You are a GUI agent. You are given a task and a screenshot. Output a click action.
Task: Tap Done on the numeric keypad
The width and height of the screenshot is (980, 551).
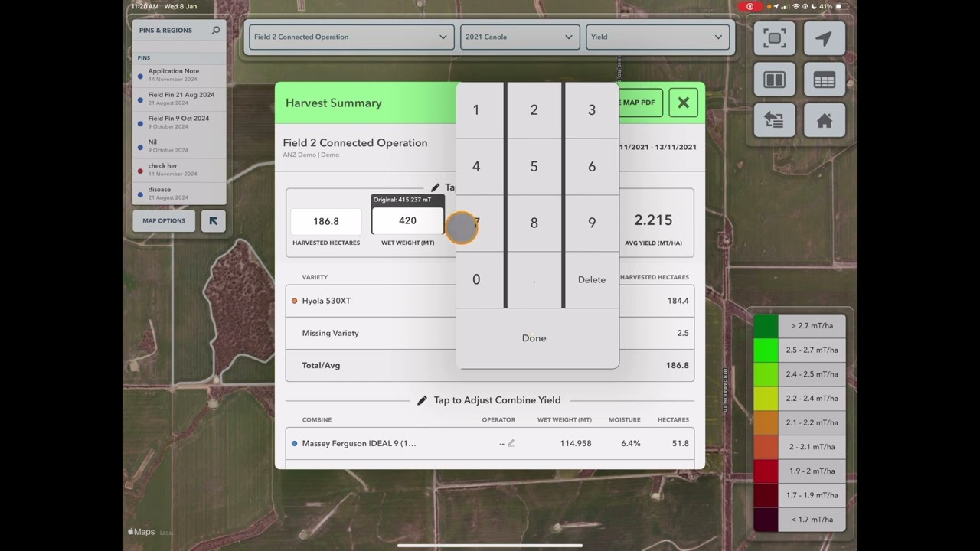[534, 338]
